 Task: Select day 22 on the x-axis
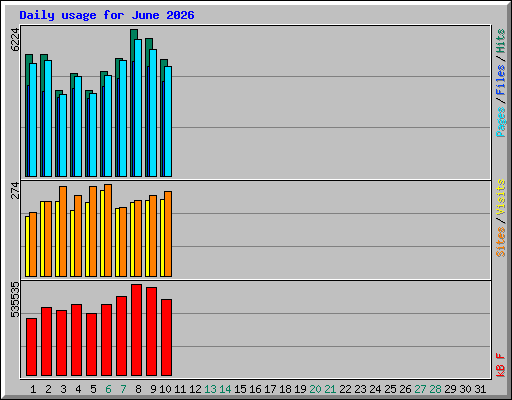(x=345, y=389)
